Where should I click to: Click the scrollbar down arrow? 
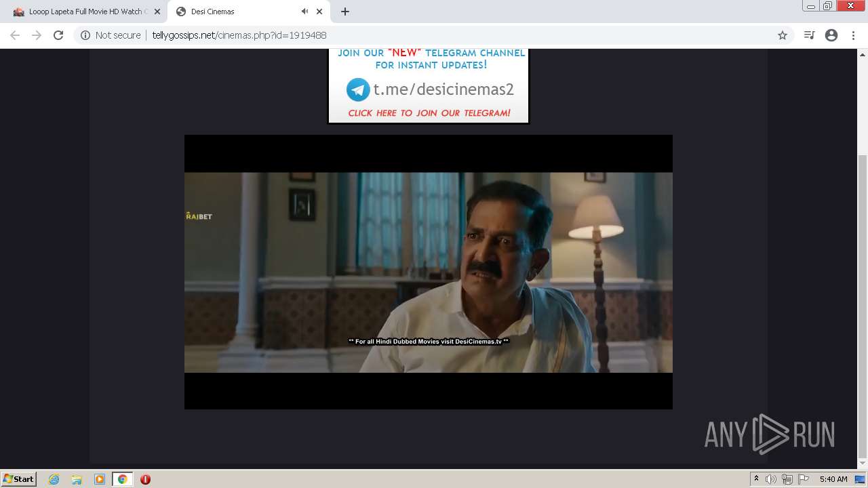coord(863,464)
